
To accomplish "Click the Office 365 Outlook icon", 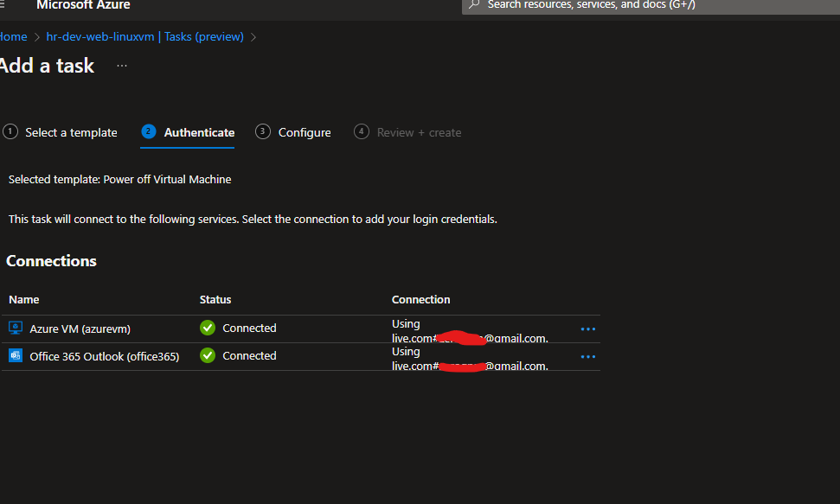I will coord(16,355).
